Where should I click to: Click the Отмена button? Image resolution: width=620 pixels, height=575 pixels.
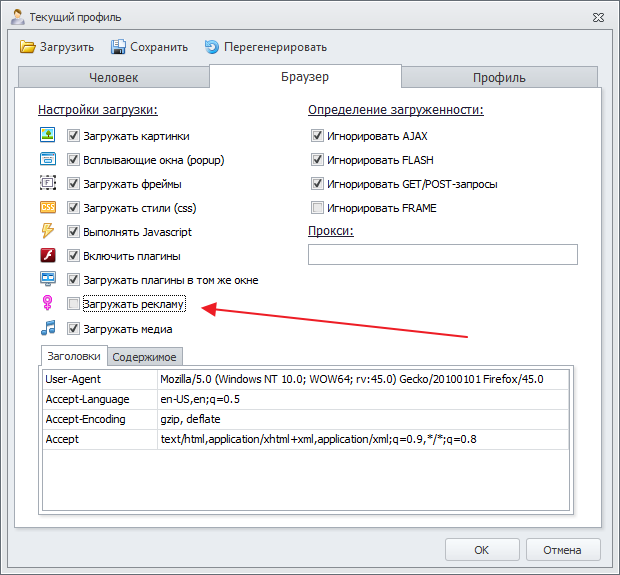coord(563,550)
